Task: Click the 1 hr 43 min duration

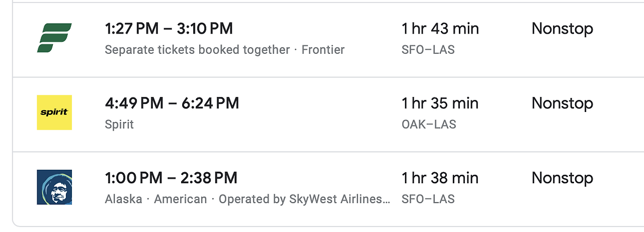Action: click(440, 29)
